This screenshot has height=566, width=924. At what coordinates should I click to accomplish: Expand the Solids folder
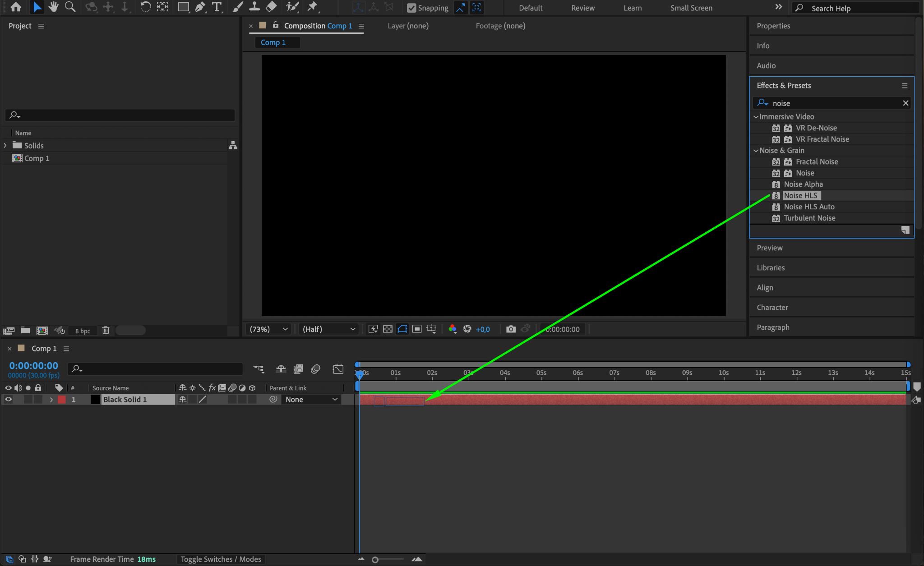pos(5,146)
